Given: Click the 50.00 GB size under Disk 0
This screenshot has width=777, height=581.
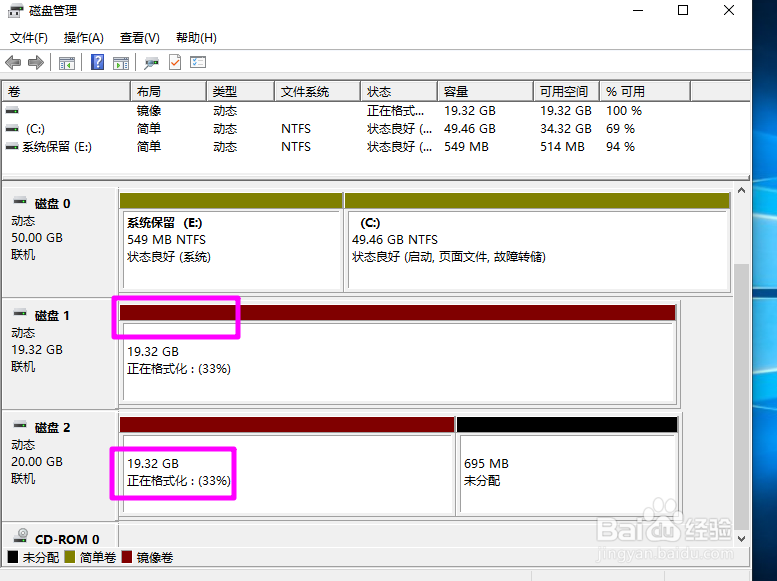Looking at the screenshot, I should click(x=37, y=238).
